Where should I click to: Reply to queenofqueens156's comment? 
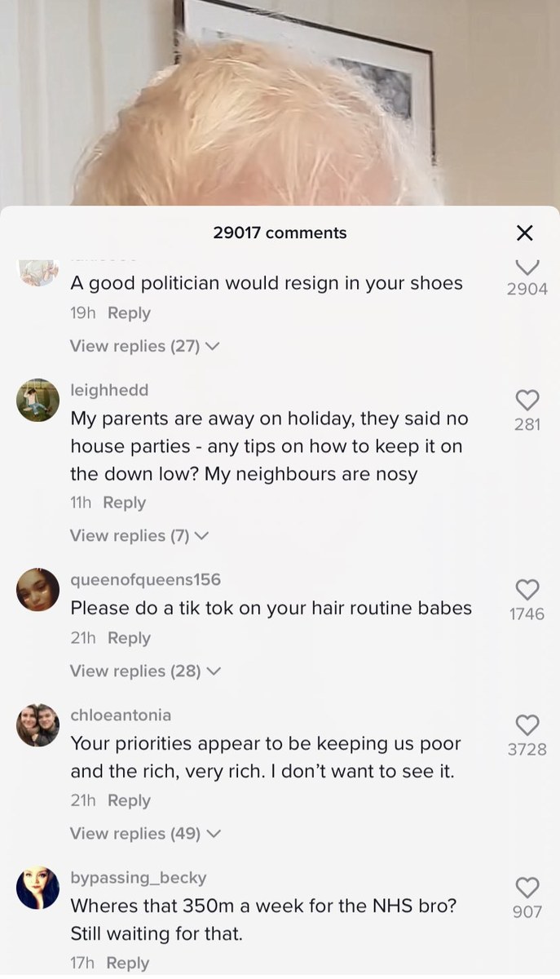129,638
